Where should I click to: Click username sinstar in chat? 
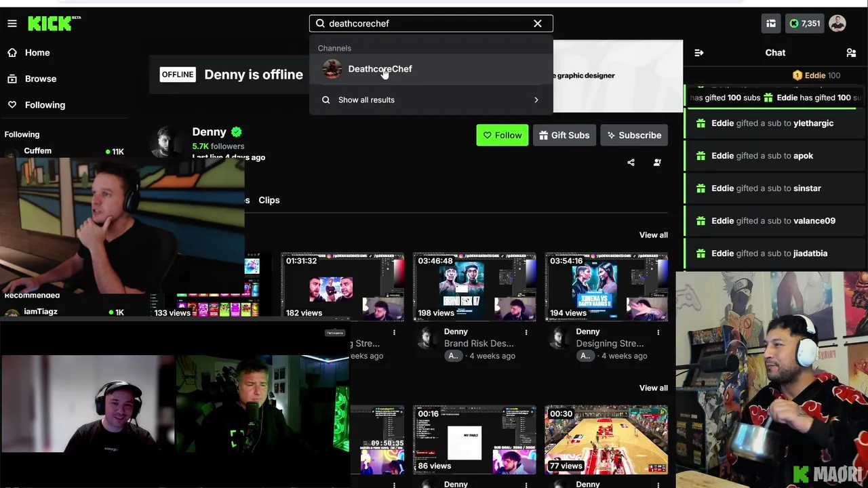pyautogui.click(x=807, y=188)
